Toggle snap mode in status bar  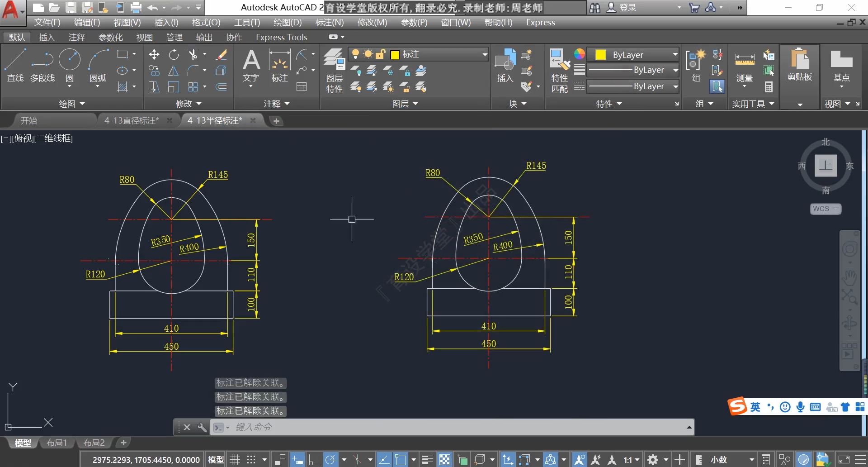click(x=251, y=460)
